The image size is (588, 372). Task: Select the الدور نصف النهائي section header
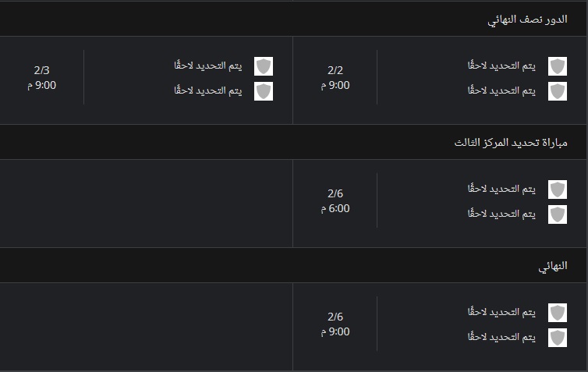527,19
